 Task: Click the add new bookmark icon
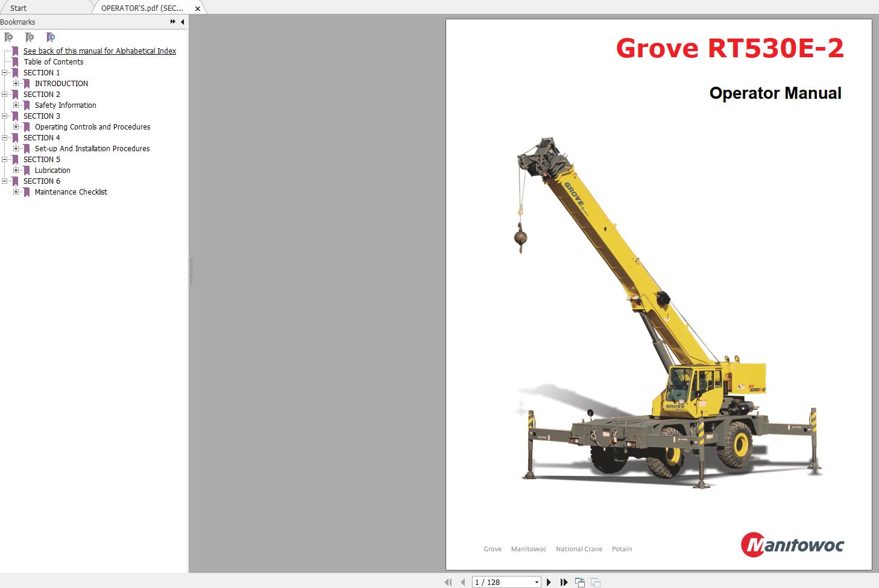(x=30, y=37)
